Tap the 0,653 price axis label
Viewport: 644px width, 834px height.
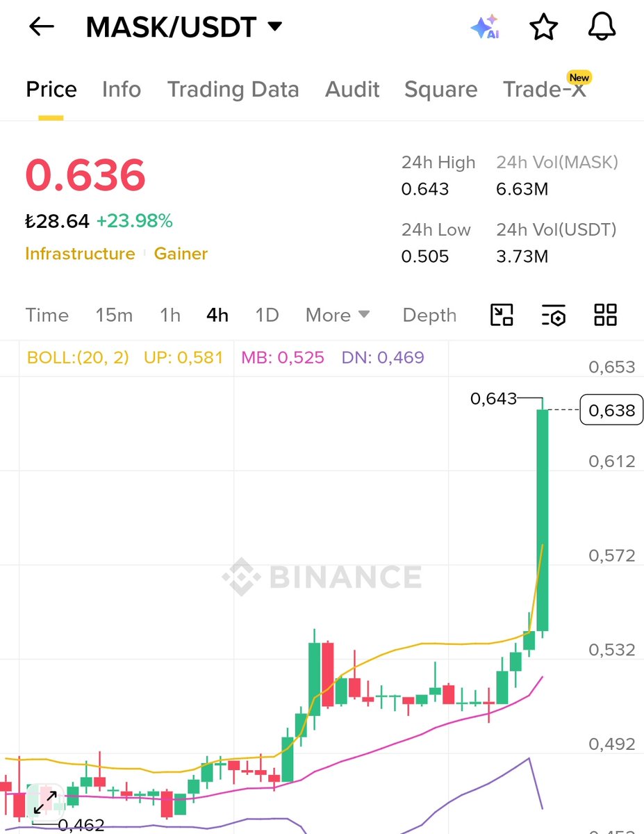tap(611, 367)
